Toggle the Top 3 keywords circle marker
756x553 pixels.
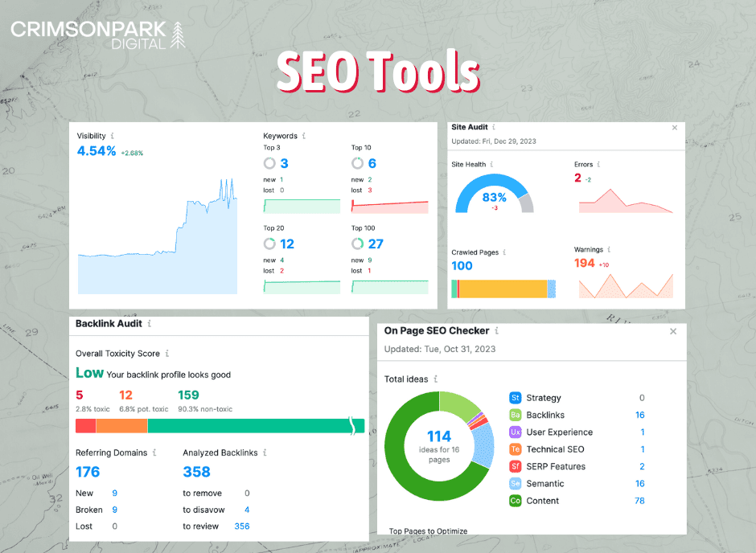coord(269,163)
